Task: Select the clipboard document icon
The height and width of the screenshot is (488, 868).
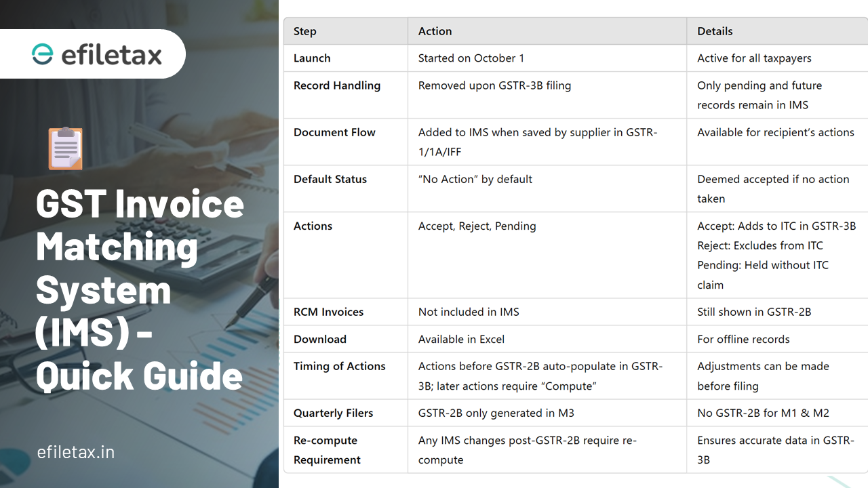Action: click(x=65, y=148)
